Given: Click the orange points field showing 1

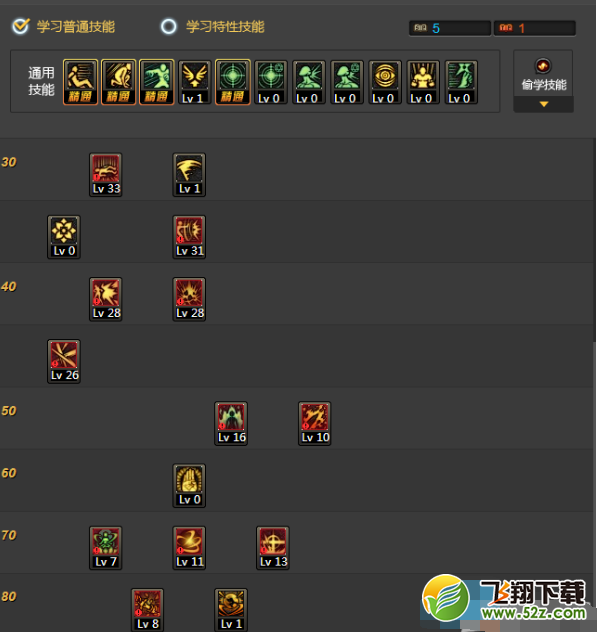Looking at the screenshot, I should click(x=535, y=28).
